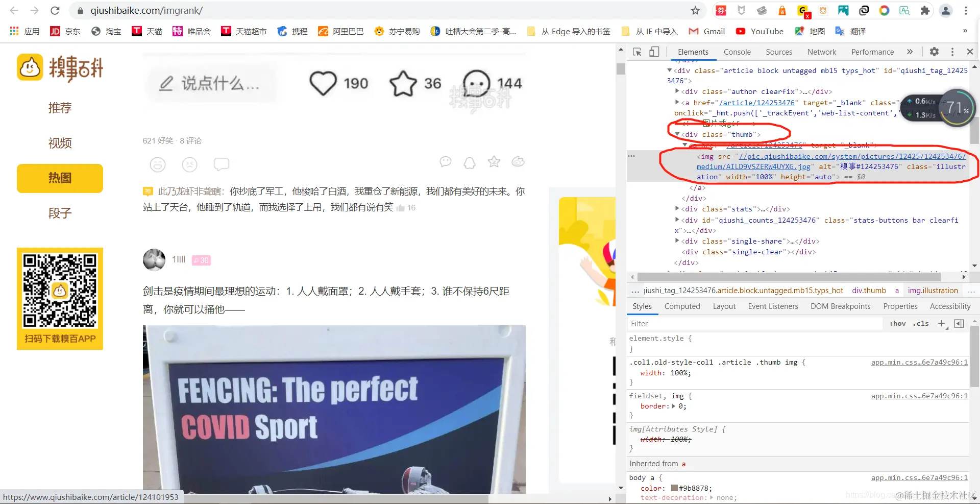The height and width of the screenshot is (504, 980).
Task: Expand the border property in fieldset rule
Action: [673, 406]
